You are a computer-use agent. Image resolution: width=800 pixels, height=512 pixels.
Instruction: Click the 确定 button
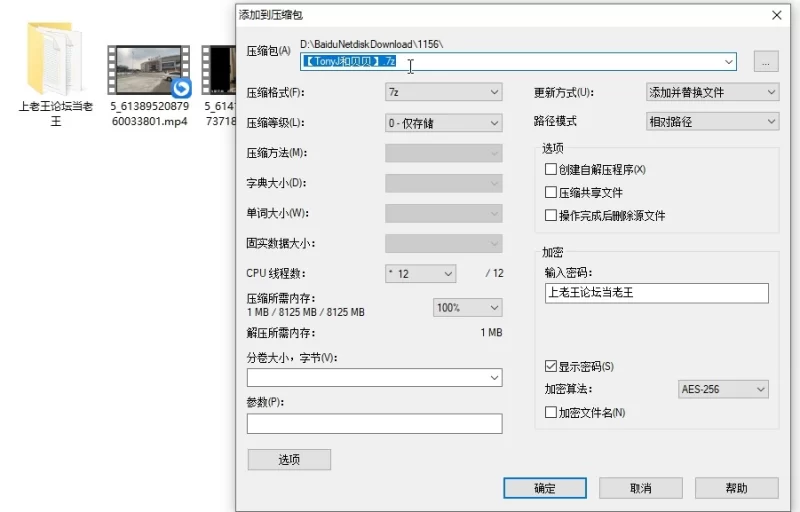click(544, 488)
